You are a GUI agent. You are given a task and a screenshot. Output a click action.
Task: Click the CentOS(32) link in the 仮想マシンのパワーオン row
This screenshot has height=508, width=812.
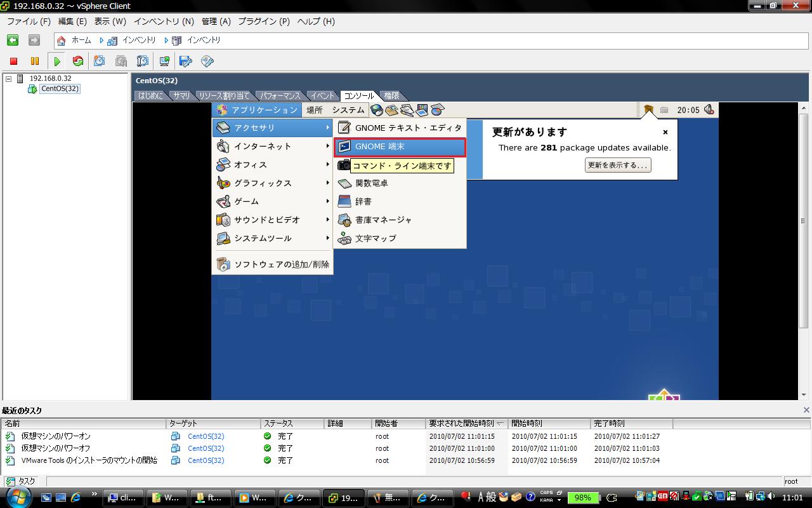tap(206, 436)
